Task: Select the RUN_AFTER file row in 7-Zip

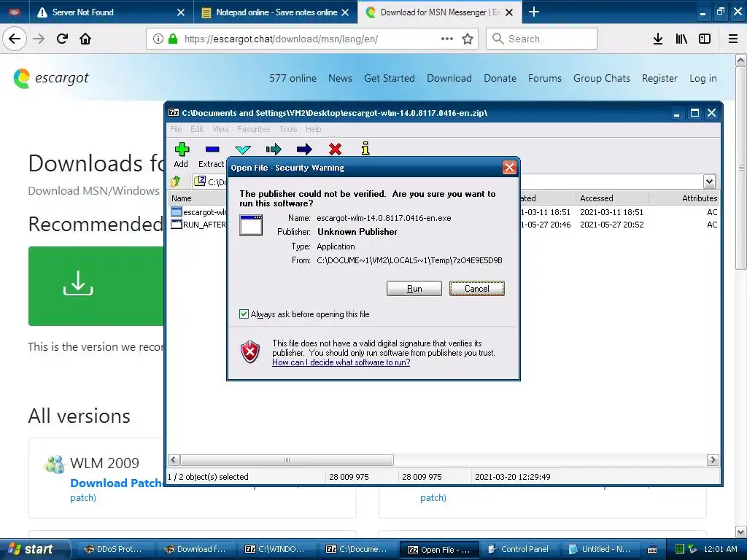Action: (199, 225)
